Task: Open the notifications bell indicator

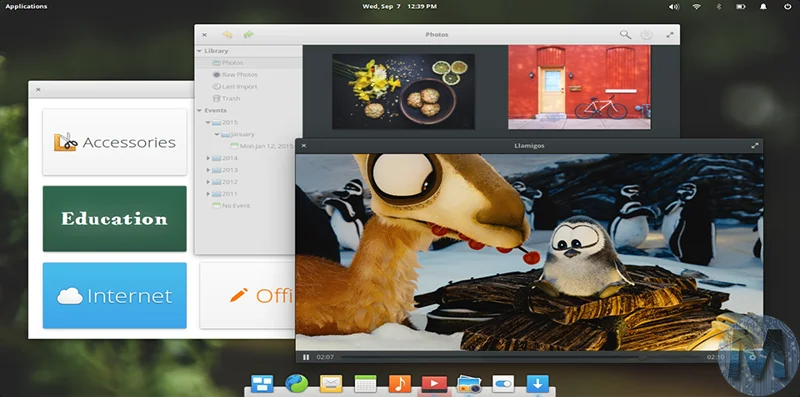Action: (x=764, y=7)
